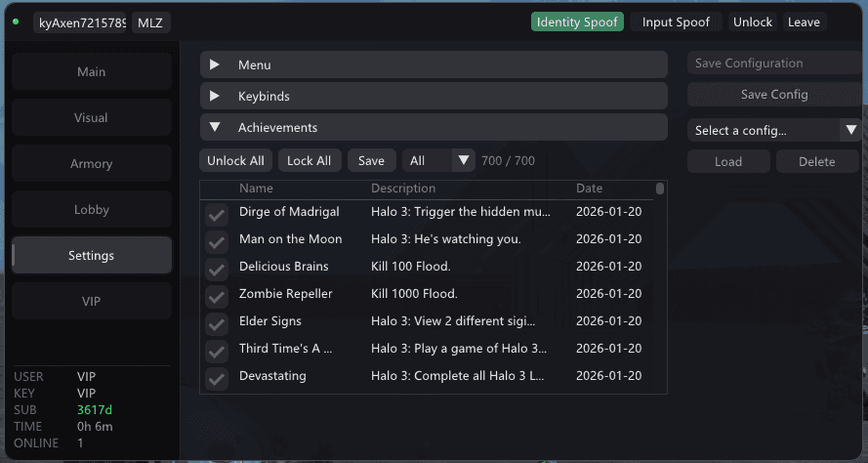Expand the Keybinds section
The height and width of the screenshot is (463, 868).
coord(434,96)
